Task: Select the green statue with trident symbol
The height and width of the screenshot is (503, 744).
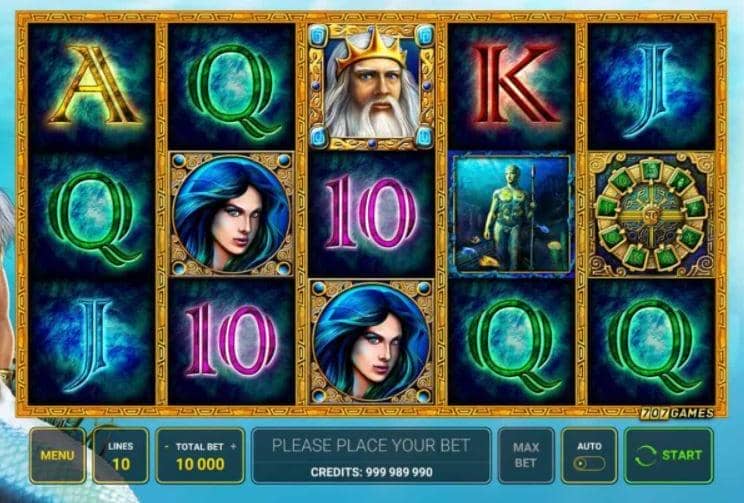Action: [x=512, y=214]
